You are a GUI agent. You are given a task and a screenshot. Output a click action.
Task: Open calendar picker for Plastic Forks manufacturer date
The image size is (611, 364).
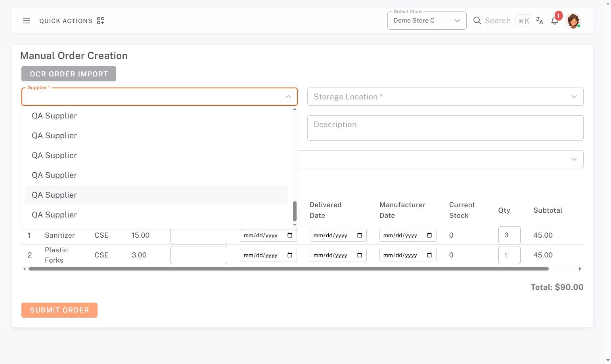(429, 255)
